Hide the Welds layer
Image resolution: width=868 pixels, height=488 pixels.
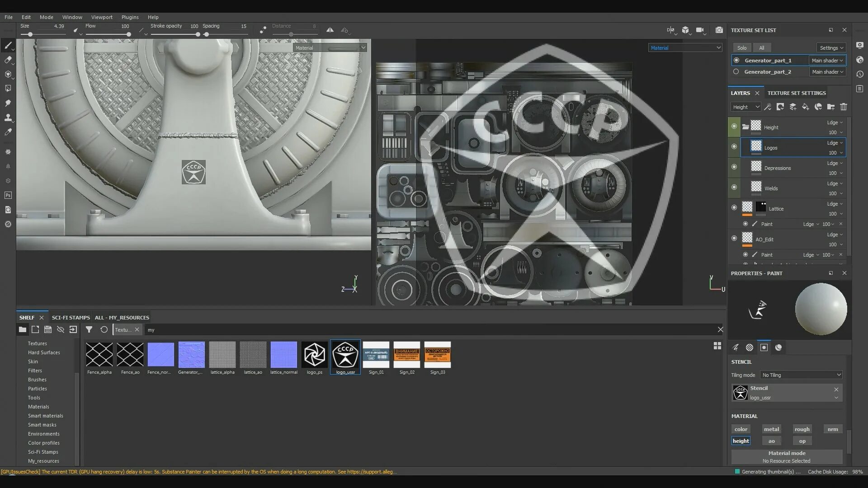tap(734, 188)
